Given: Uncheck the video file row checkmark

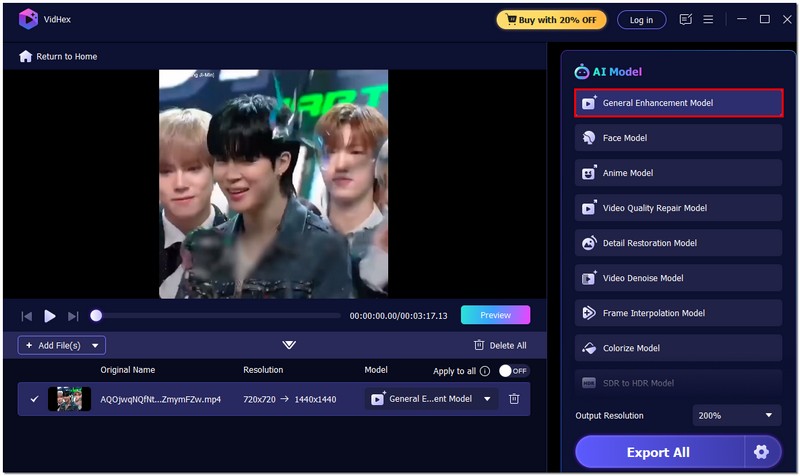Looking at the screenshot, I should tap(34, 399).
